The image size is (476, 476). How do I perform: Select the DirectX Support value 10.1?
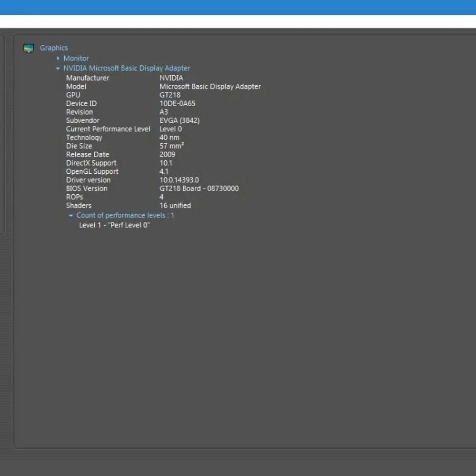(x=166, y=163)
